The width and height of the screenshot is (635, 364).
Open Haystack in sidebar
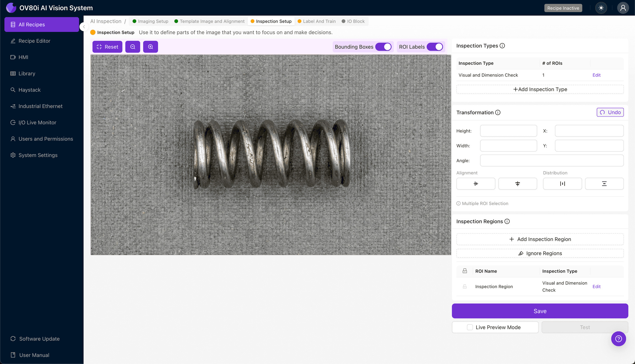pyautogui.click(x=42, y=90)
